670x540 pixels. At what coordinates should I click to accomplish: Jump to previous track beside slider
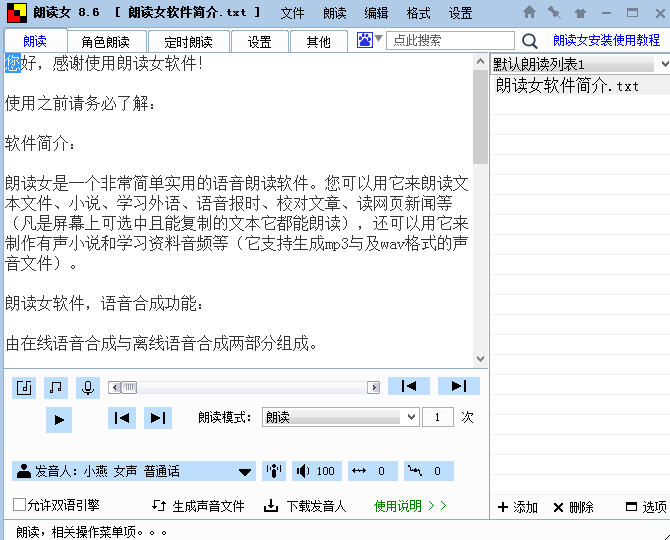409,386
